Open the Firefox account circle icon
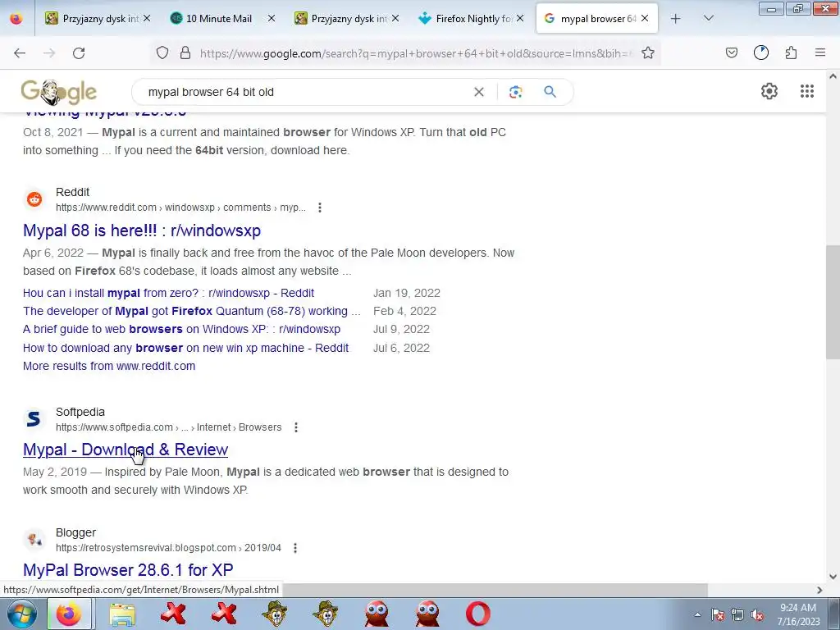The image size is (840, 630). [761, 52]
